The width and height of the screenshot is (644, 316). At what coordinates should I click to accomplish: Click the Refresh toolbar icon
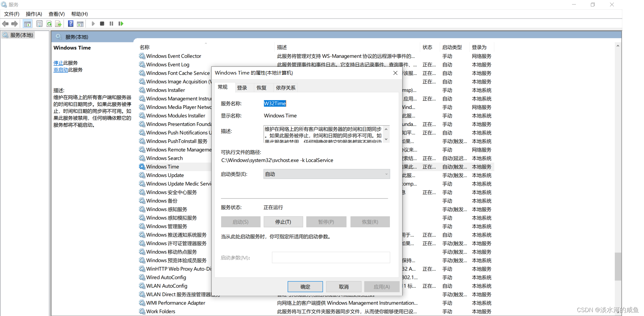(49, 24)
